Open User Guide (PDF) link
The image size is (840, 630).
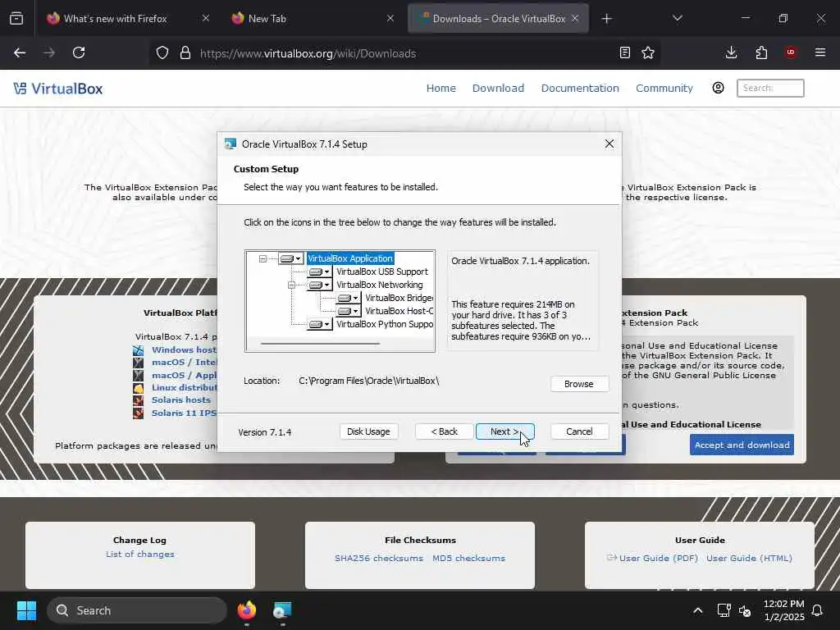(659, 558)
